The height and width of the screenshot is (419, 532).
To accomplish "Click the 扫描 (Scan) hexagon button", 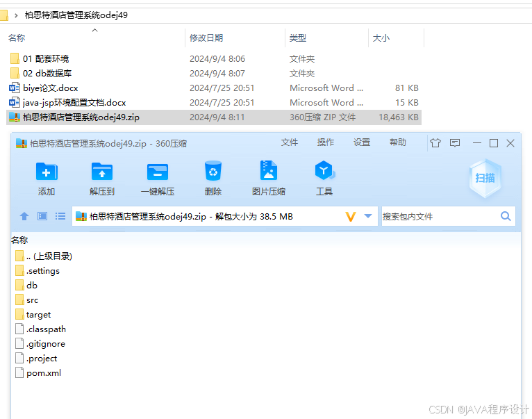I will point(485,178).
